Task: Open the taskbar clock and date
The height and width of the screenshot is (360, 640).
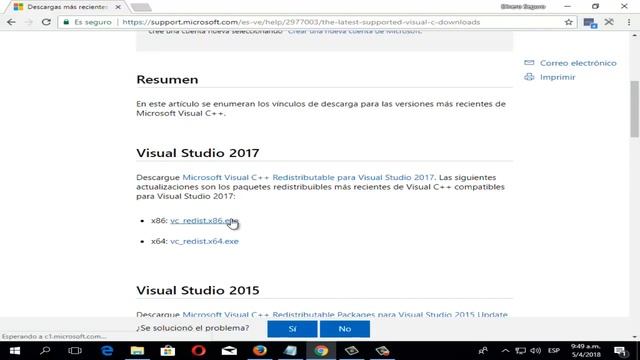Action: (x=586, y=351)
